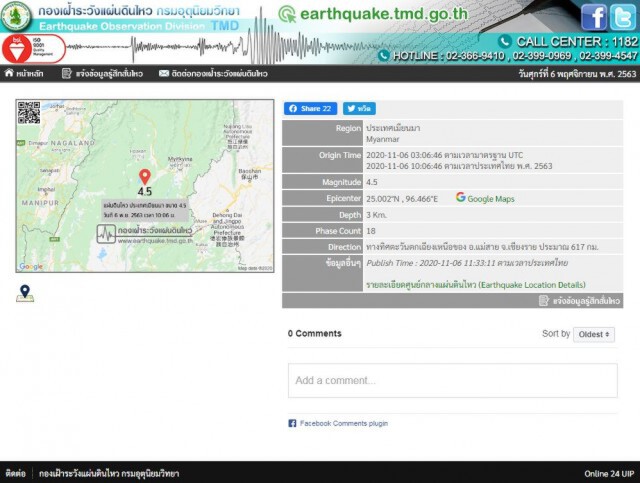Click the seismograph logo on the map
Screen dimensions: 640x483
(106, 234)
